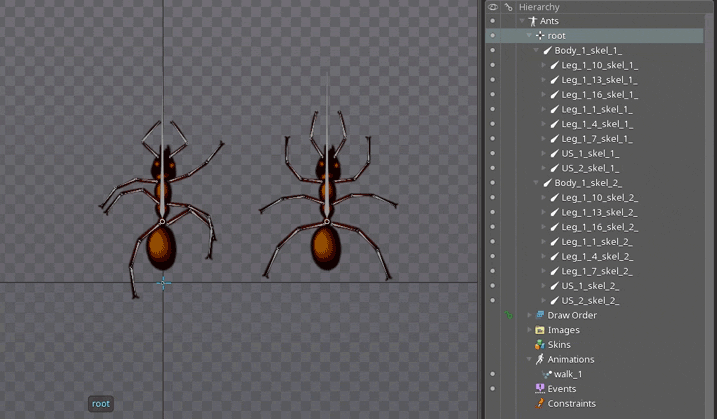The width and height of the screenshot is (717, 419).
Task: Hide the walk_1 animation via its dot
Action: (x=492, y=374)
